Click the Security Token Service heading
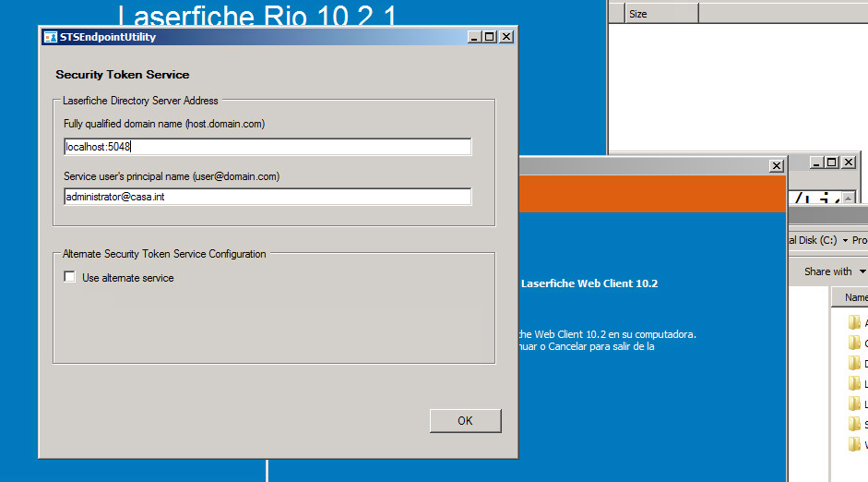This screenshot has width=868, height=482. point(123,75)
